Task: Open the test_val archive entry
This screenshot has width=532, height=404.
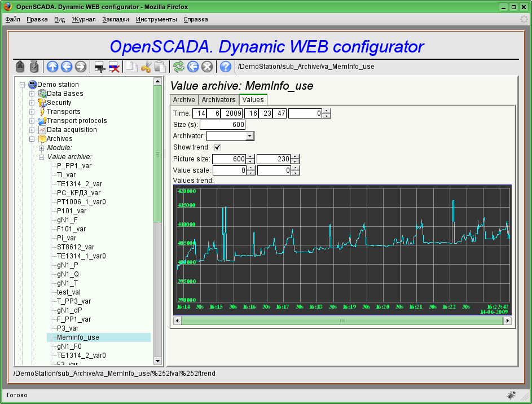Action: click(69, 292)
